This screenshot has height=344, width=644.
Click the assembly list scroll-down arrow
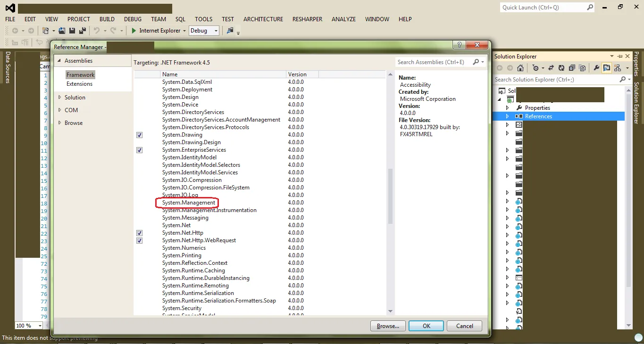point(390,311)
